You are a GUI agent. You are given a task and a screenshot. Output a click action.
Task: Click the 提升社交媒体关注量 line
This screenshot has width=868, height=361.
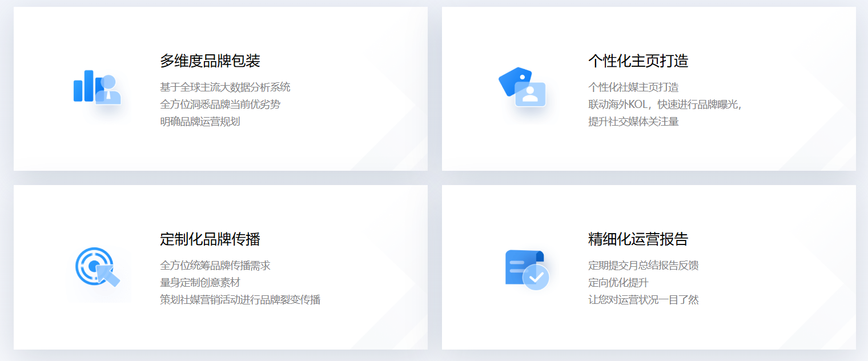[633, 122]
